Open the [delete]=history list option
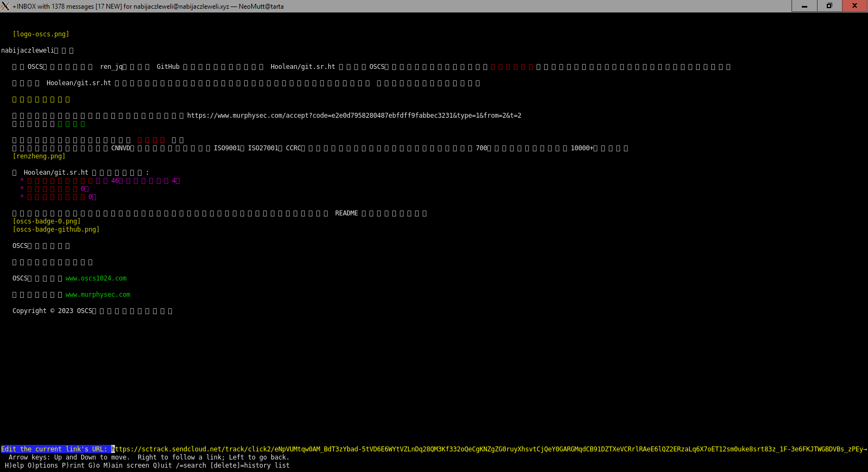Viewport: 868px width, 472px height. tap(250, 465)
